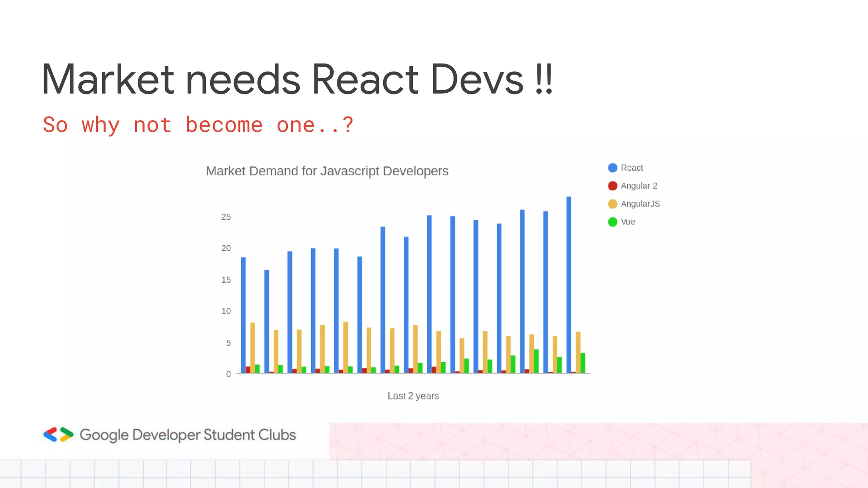This screenshot has height=488, width=868.
Task: Select the Angular 2 legend label
Action: (x=639, y=186)
